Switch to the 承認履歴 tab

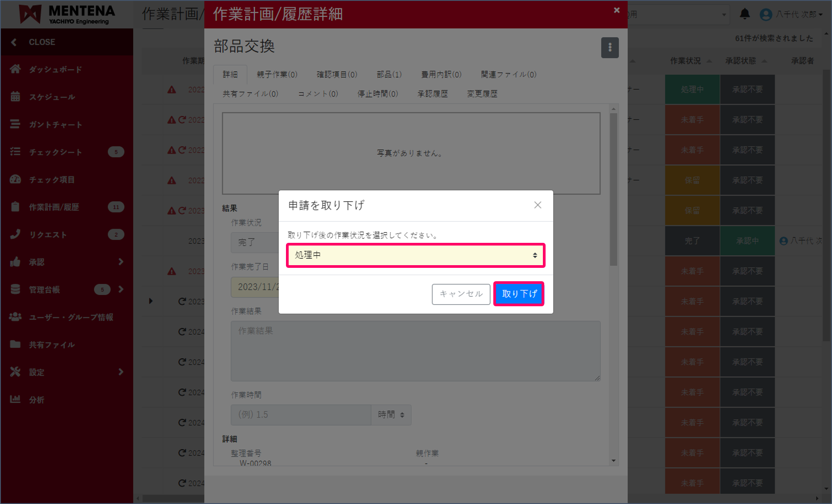pyautogui.click(x=432, y=93)
